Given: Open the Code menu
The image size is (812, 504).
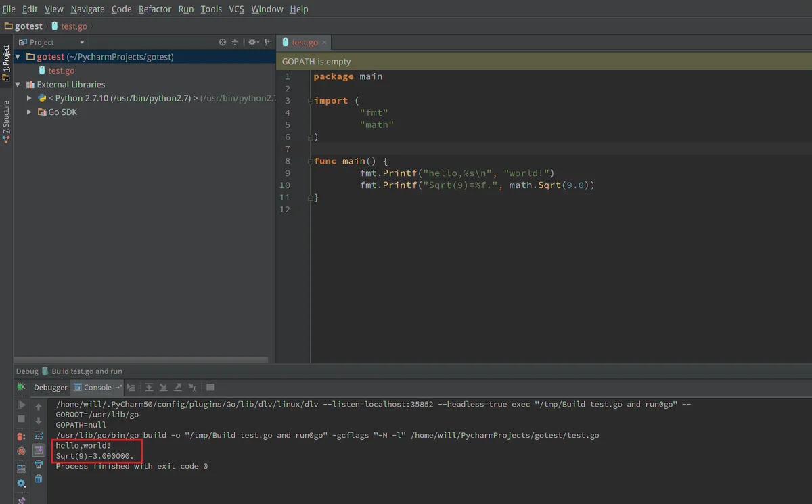Looking at the screenshot, I should click(122, 9).
